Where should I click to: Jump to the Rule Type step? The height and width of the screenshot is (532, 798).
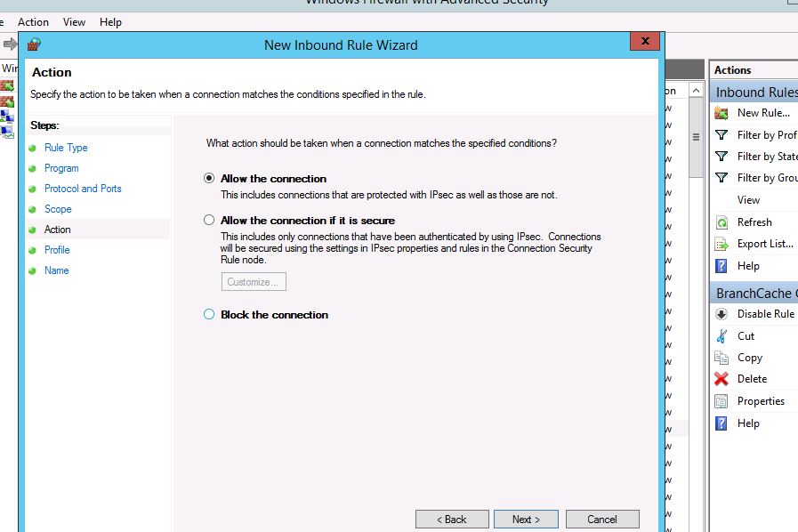click(66, 148)
